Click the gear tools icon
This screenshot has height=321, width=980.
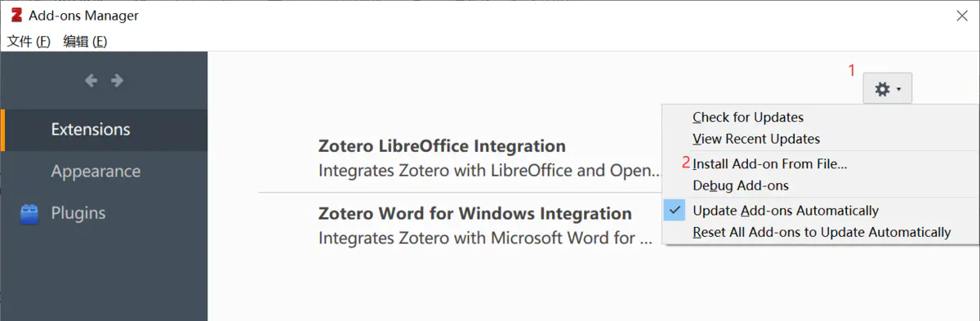coord(882,89)
